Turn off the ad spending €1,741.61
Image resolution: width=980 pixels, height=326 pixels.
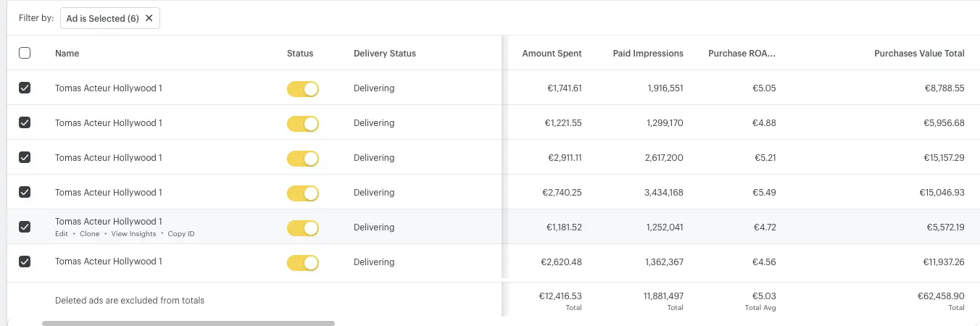click(x=303, y=88)
